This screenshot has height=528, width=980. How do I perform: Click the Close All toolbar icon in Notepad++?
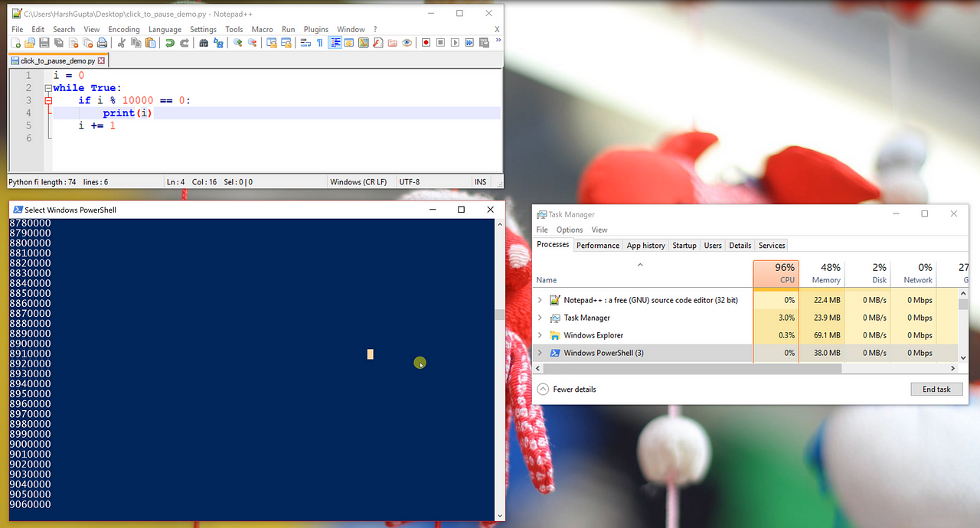[x=87, y=43]
